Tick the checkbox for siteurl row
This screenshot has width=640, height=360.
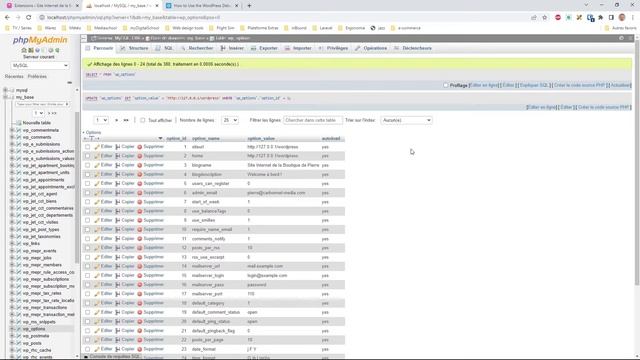[87, 147]
